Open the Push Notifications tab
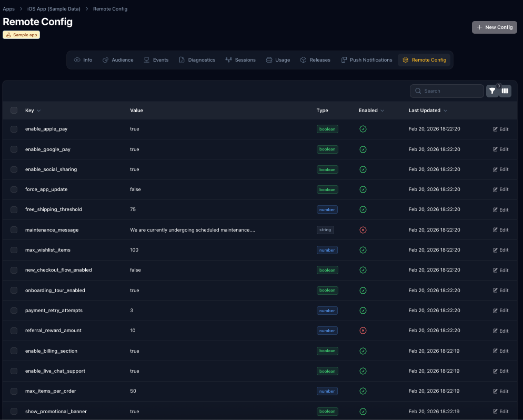This screenshot has width=523, height=420. (x=366, y=60)
